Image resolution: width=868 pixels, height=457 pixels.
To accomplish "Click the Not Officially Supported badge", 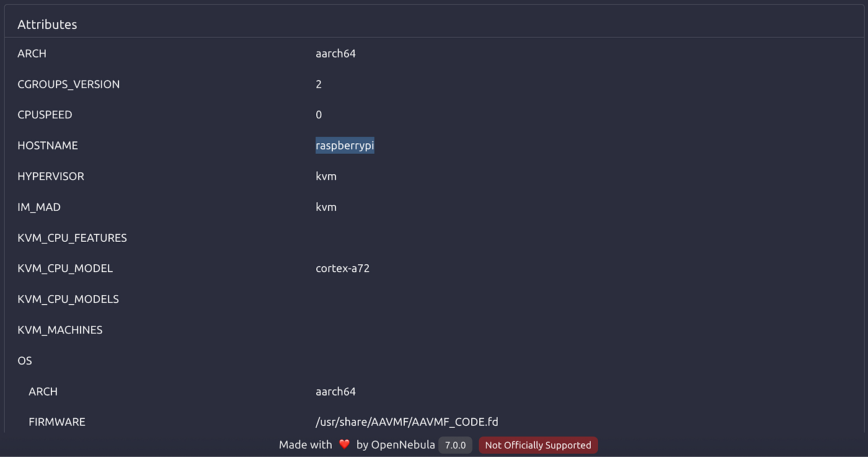I will 538,445.
